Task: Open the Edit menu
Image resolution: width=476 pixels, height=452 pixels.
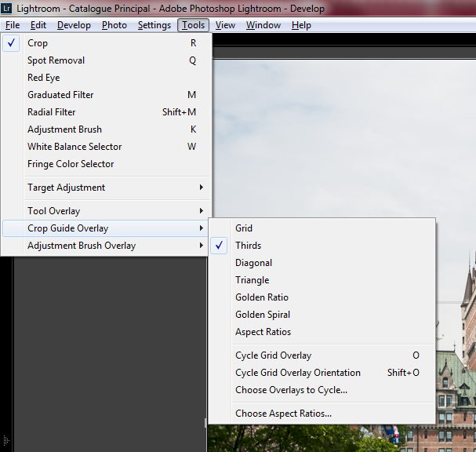Action: click(x=38, y=25)
